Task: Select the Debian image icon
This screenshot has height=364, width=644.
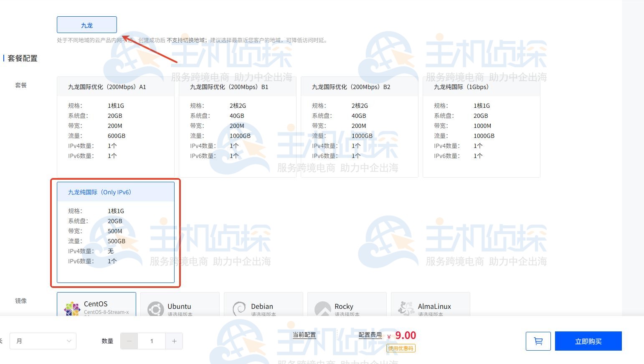Action: pos(239,308)
